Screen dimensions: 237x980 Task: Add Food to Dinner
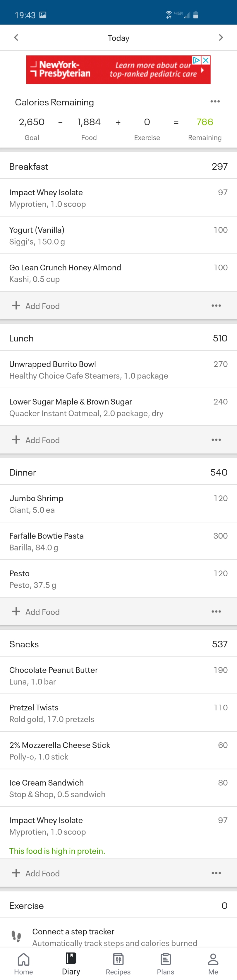click(36, 612)
